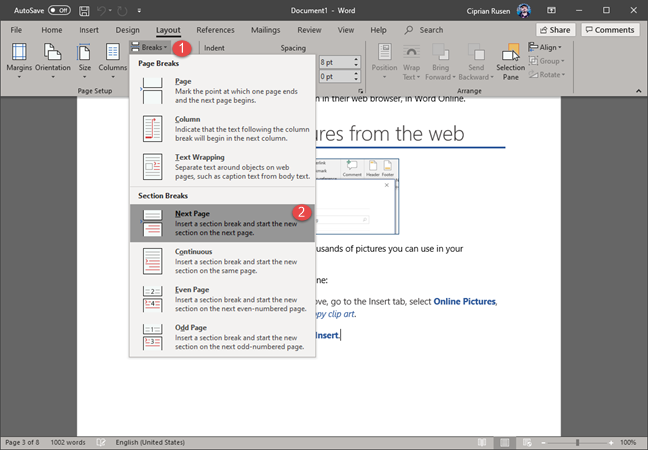Click the 100% zoom level
648x450 pixels.
628,443
